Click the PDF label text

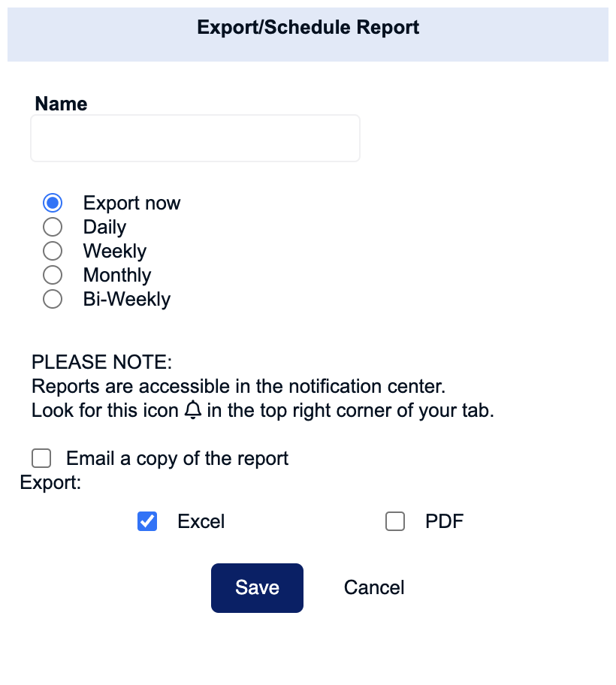point(444,521)
